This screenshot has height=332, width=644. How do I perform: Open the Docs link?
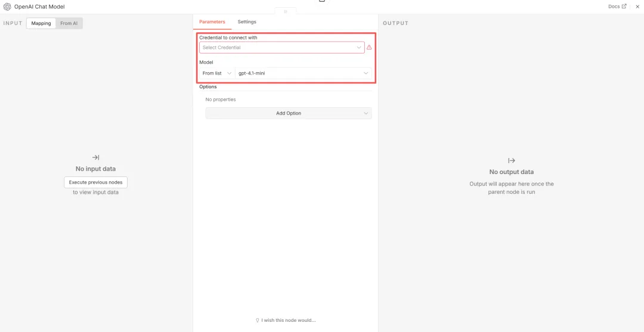point(617,7)
